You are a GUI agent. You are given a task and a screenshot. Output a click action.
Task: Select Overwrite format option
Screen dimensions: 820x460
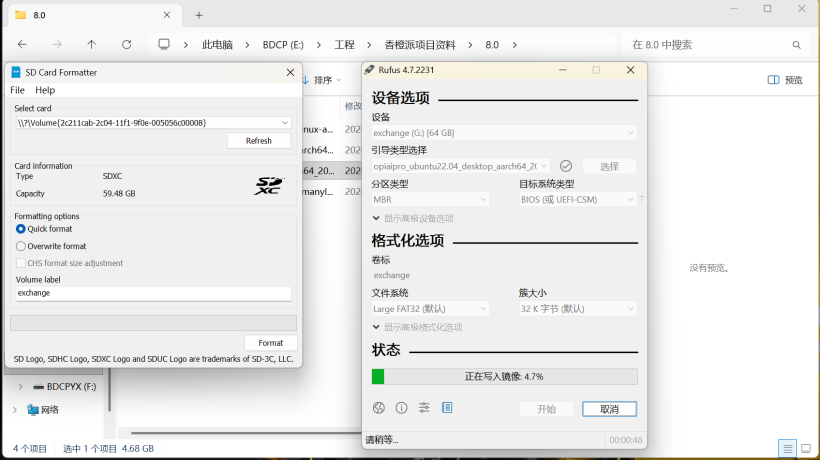point(51,246)
